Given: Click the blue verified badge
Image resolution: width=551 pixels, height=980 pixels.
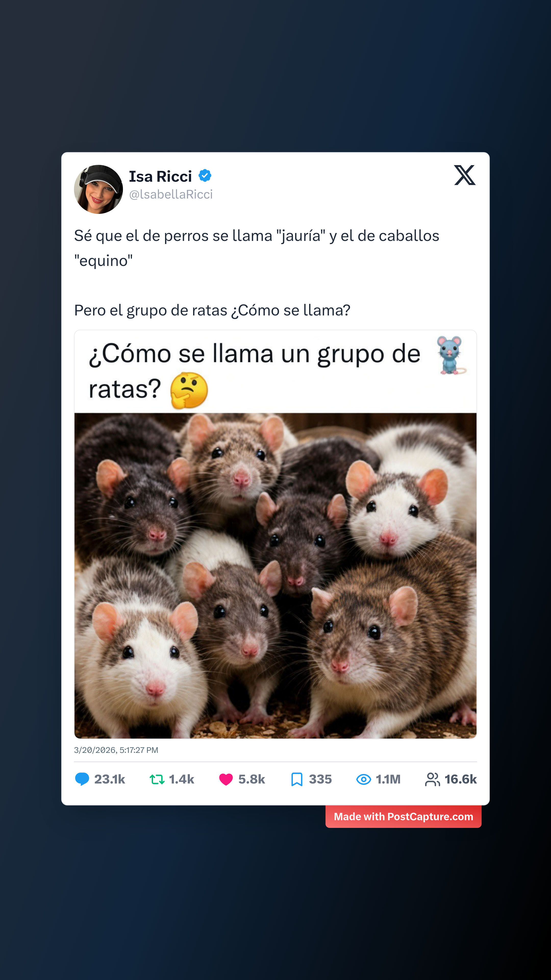Looking at the screenshot, I should pyautogui.click(x=205, y=176).
